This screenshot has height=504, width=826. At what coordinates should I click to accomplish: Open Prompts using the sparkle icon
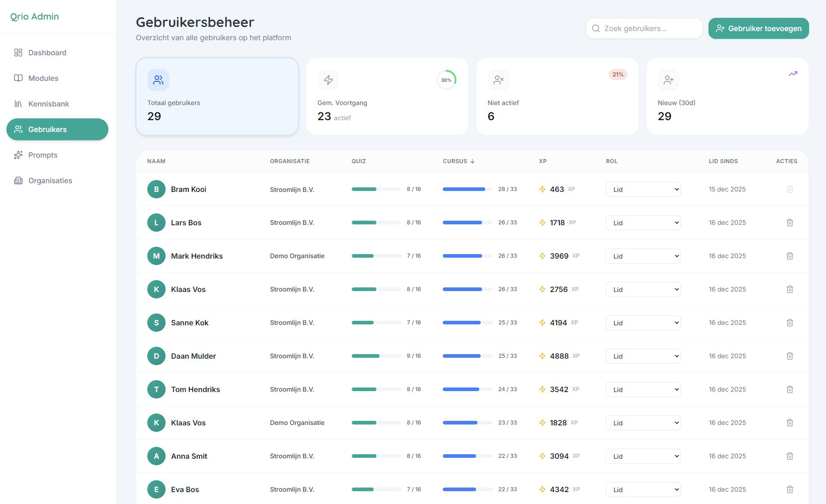pyautogui.click(x=18, y=155)
